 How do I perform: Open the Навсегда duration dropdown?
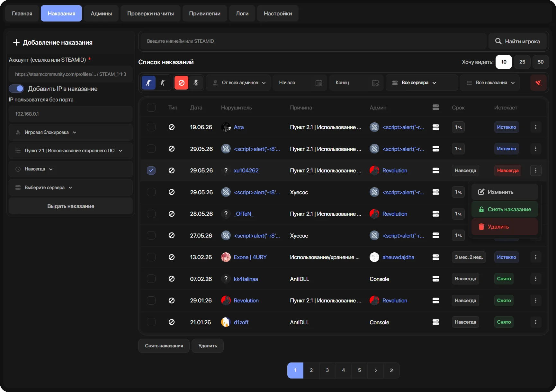pos(71,169)
